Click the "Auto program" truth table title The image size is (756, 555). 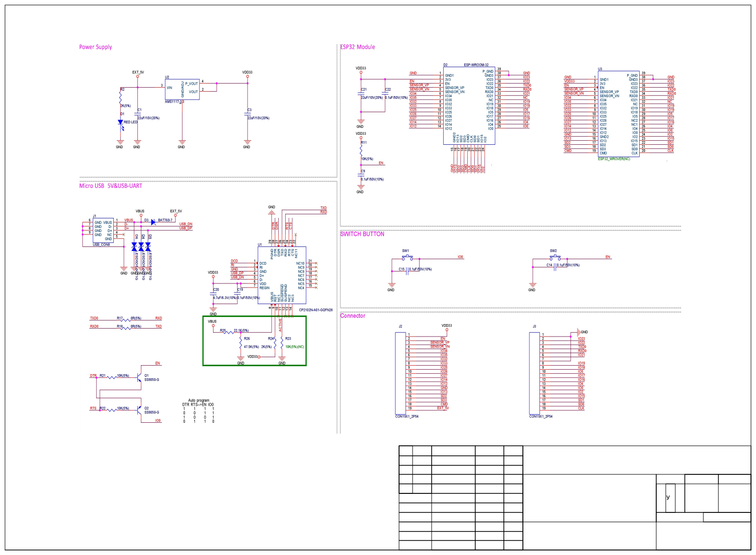(199, 400)
